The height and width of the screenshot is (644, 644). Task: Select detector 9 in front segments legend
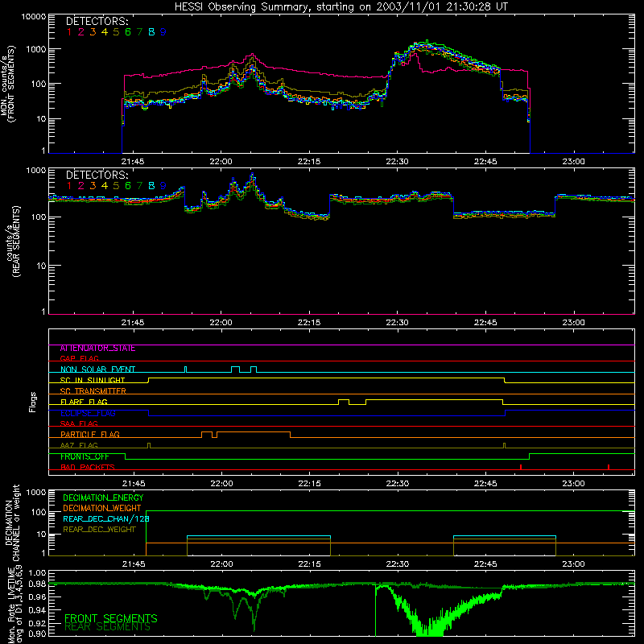pos(163,32)
